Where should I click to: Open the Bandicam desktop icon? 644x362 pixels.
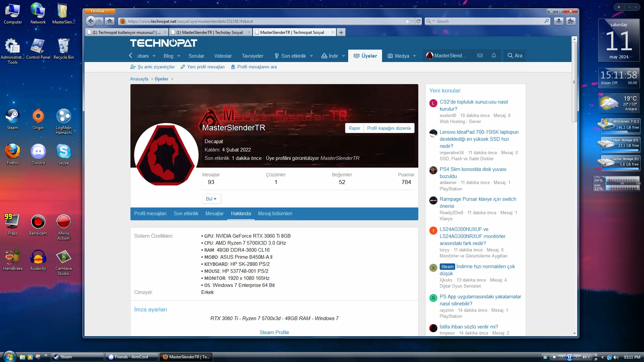coord(38,225)
